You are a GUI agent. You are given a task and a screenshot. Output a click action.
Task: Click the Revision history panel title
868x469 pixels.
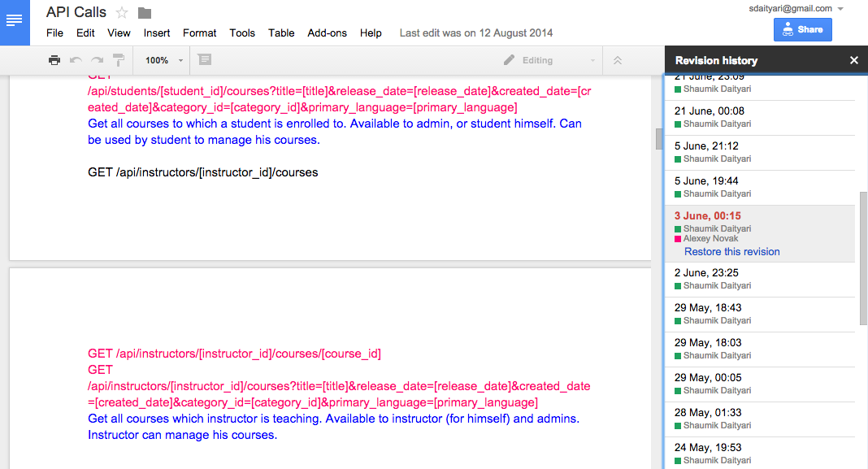(x=716, y=61)
